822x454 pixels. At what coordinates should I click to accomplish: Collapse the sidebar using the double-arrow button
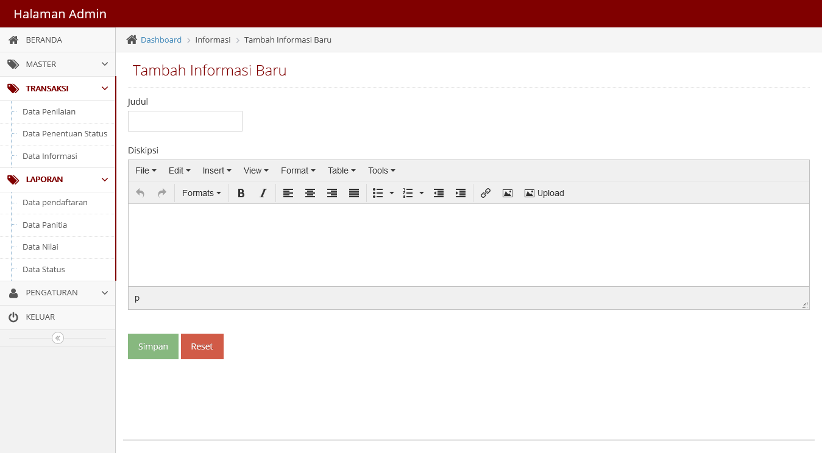coord(58,338)
